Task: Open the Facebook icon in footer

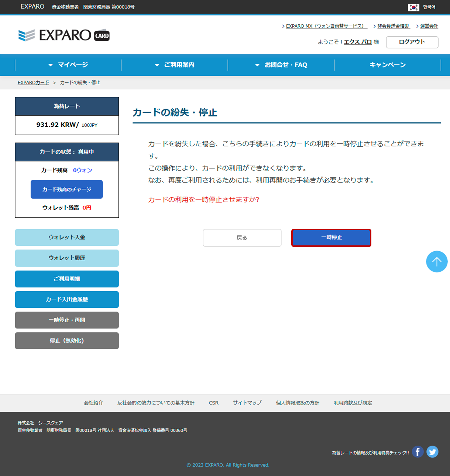Action: click(418, 452)
